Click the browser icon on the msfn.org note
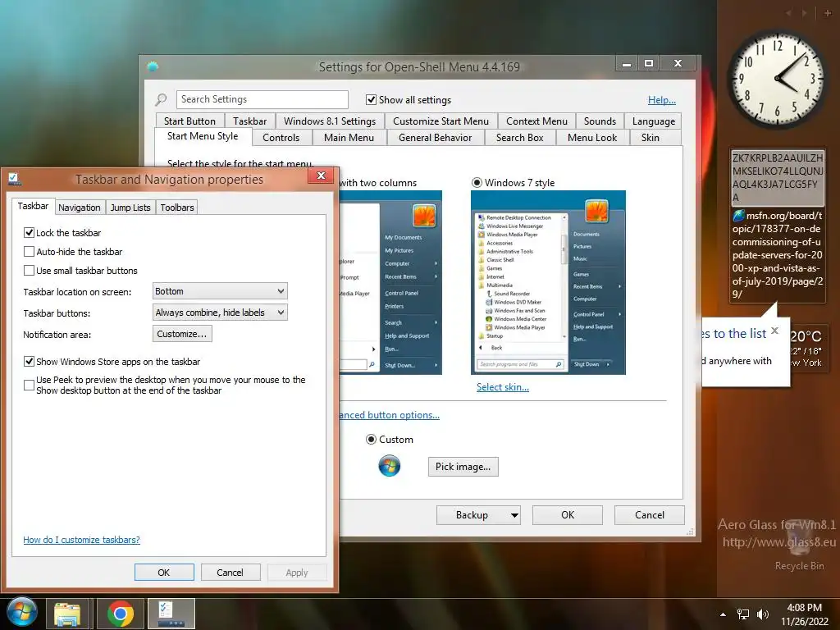Image resolution: width=840 pixels, height=630 pixels. click(739, 216)
